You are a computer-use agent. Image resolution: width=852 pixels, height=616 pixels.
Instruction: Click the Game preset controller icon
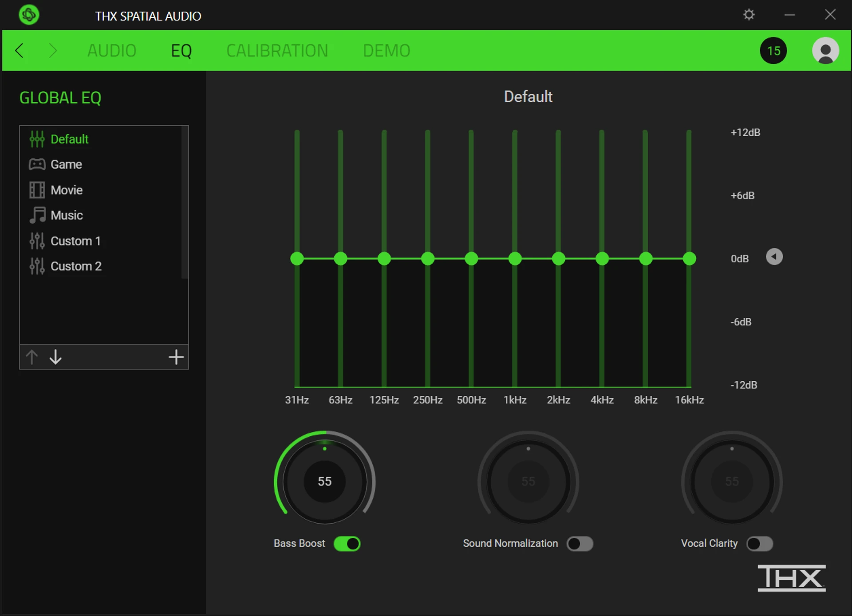pyautogui.click(x=37, y=165)
